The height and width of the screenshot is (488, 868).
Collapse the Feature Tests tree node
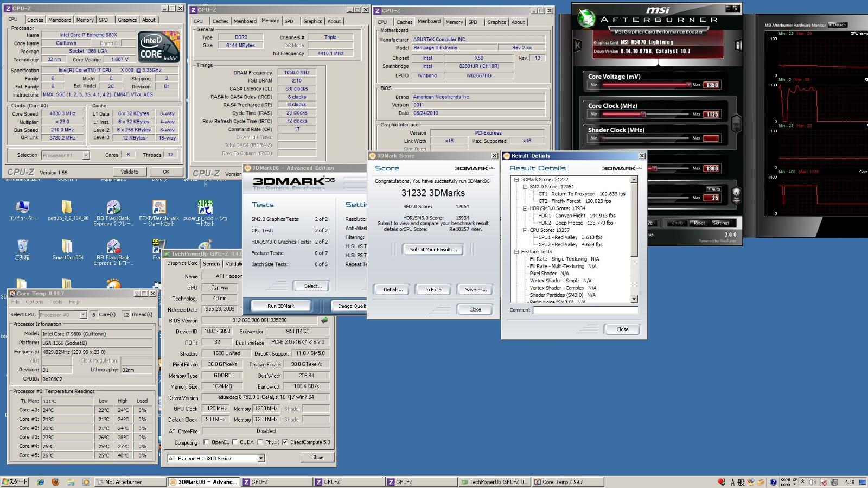pyautogui.click(x=517, y=252)
